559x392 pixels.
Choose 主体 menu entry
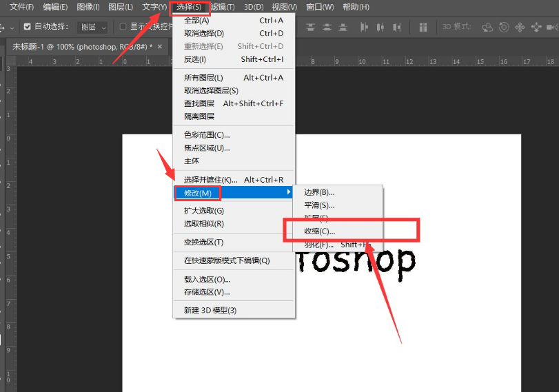point(234,161)
